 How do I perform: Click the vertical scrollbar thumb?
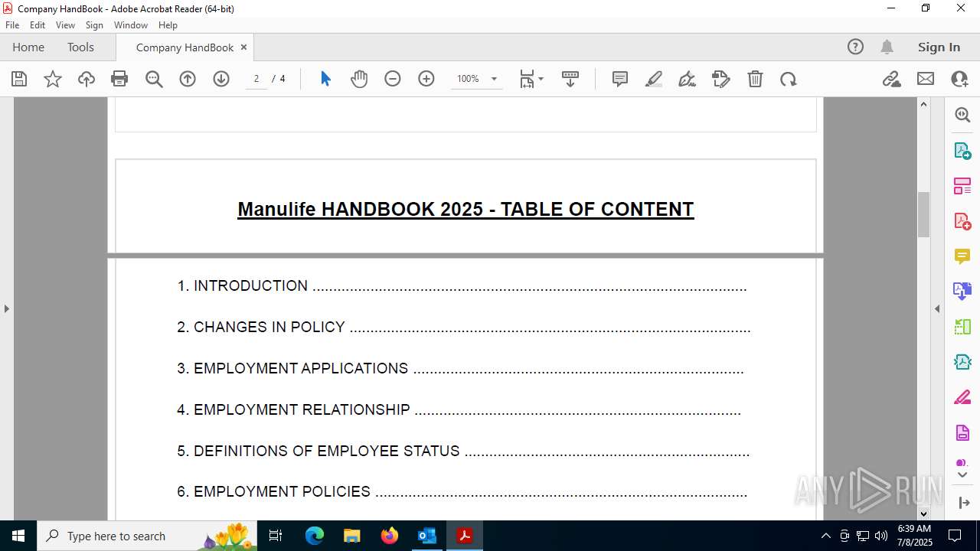tap(923, 214)
